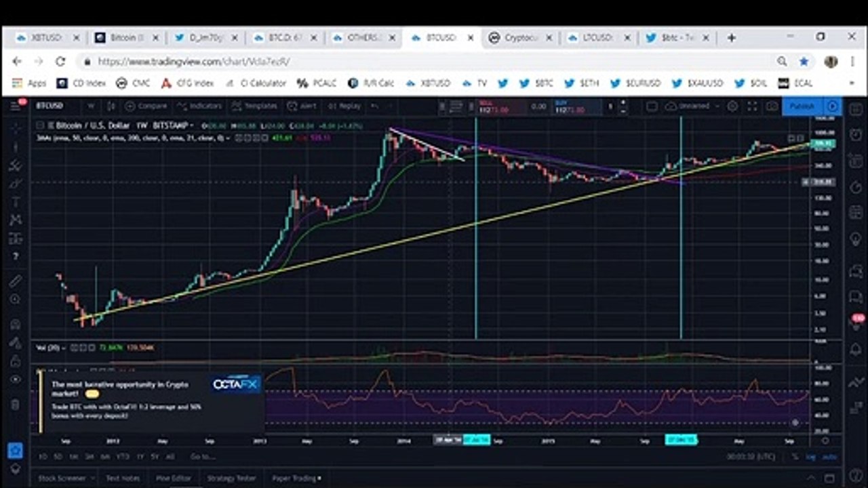
Task: Click the play button beside Publish
Action: [833, 106]
